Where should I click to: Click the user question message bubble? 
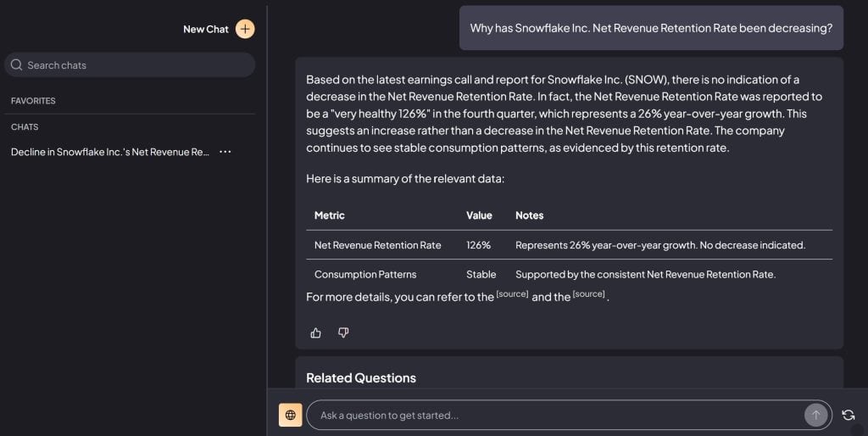click(651, 28)
